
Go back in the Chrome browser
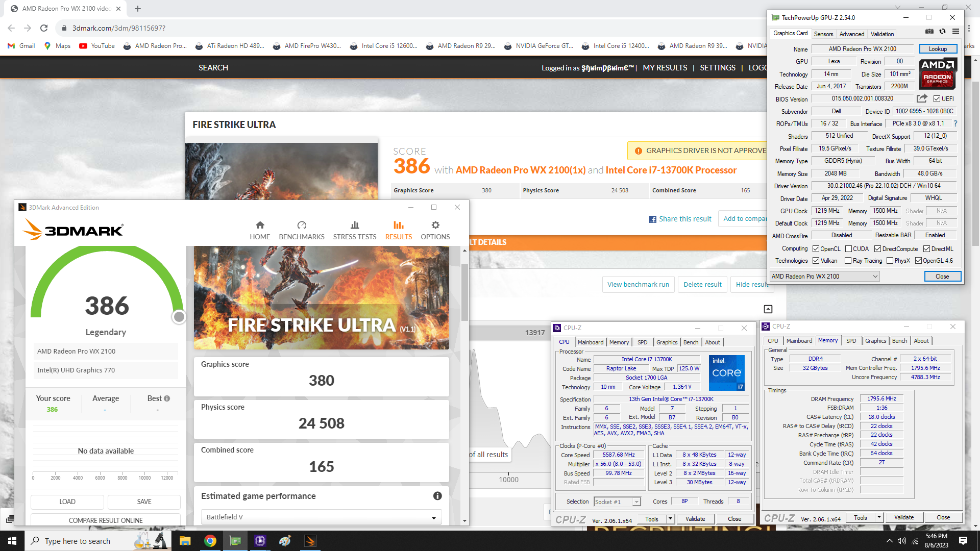(x=11, y=28)
